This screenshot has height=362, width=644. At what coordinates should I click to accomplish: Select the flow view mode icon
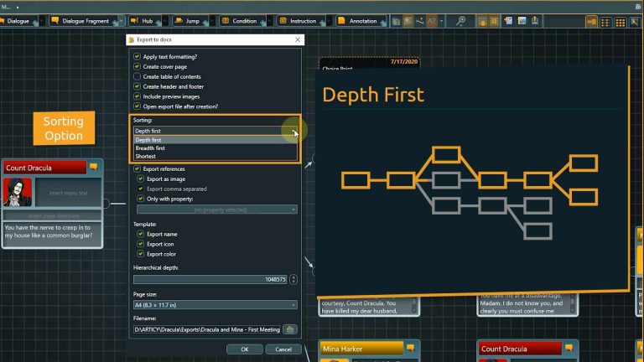click(x=591, y=22)
